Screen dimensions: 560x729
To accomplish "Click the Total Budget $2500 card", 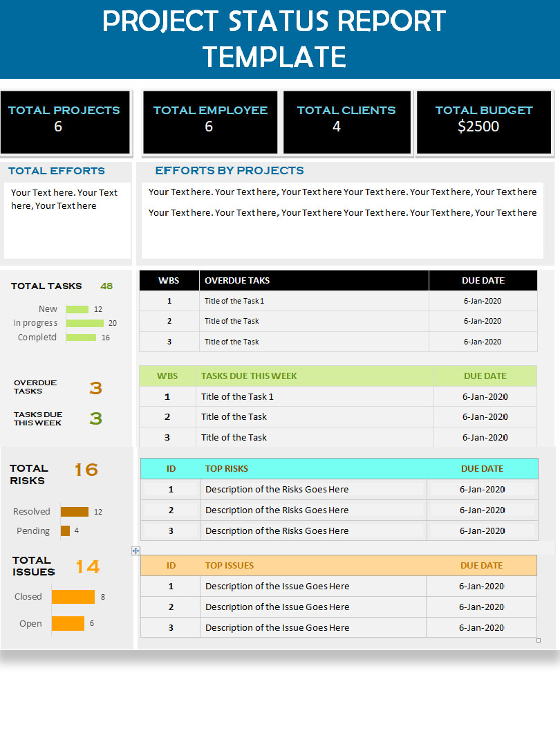I will [484, 122].
